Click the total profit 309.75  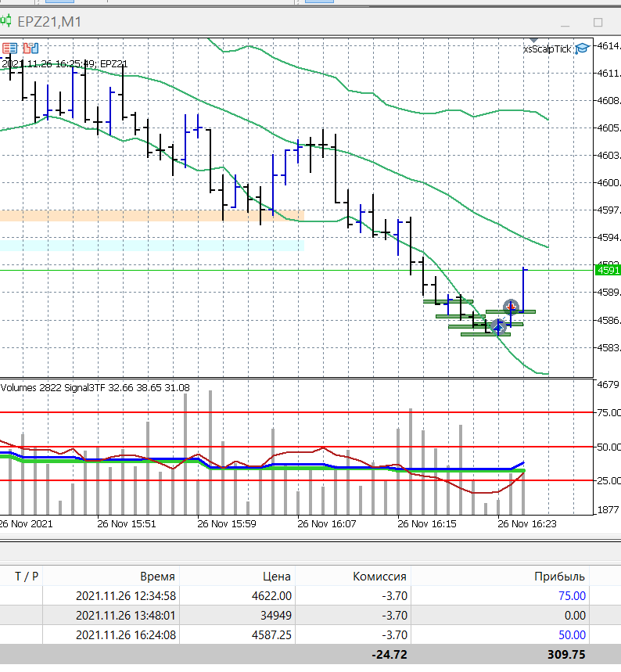pyautogui.click(x=566, y=655)
